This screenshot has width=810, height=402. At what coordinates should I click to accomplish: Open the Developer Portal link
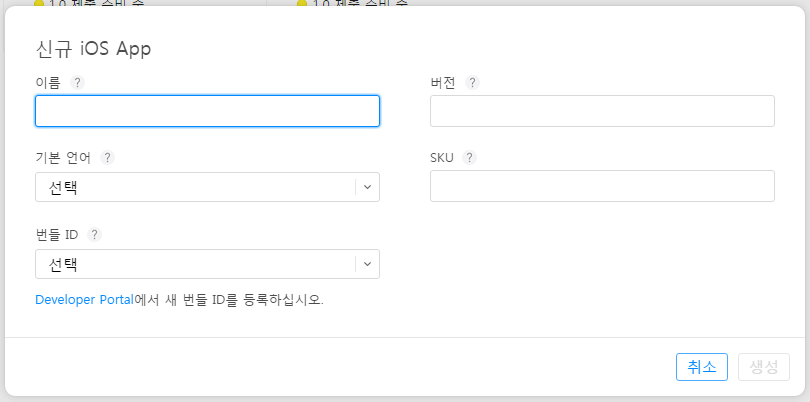pyautogui.click(x=85, y=300)
